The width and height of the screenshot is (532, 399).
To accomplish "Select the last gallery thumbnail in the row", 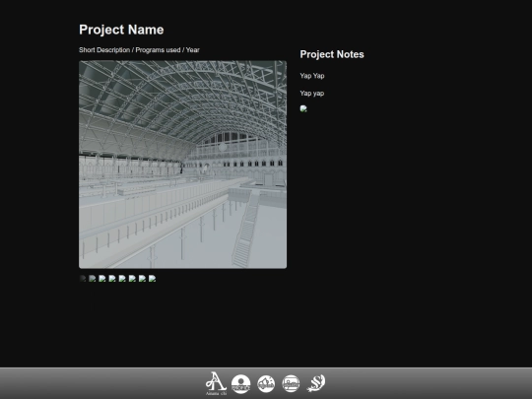I will pos(153,279).
